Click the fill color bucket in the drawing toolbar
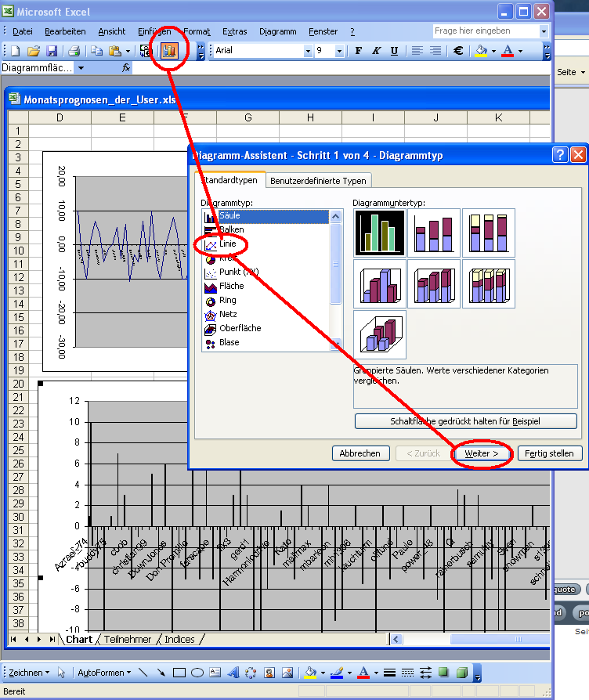Viewport: 589px width, 700px height. [311, 673]
